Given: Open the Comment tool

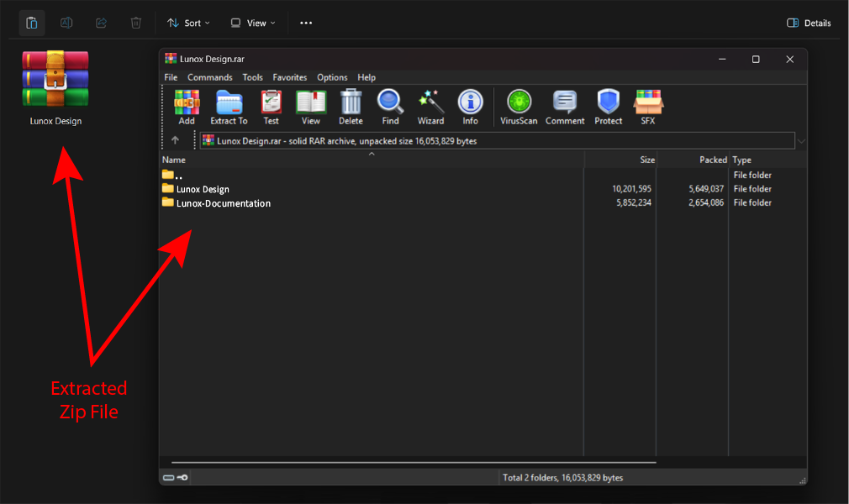Looking at the screenshot, I should [565, 107].
